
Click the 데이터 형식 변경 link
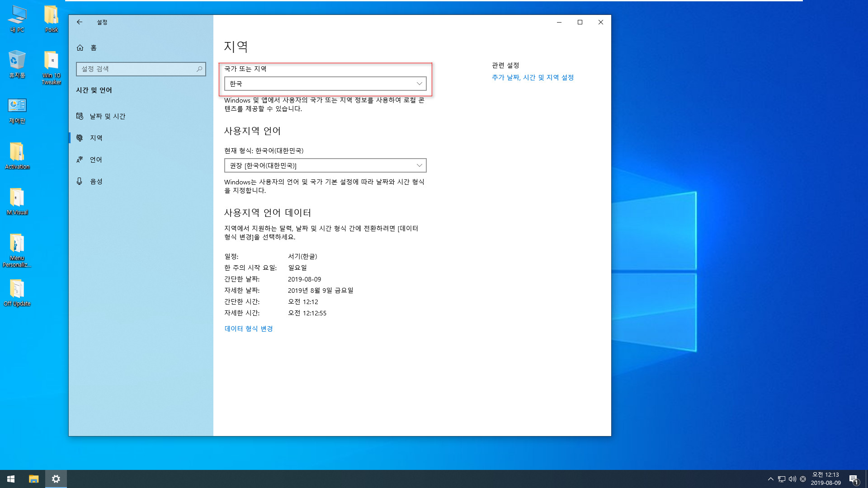[x=249, y=328]
